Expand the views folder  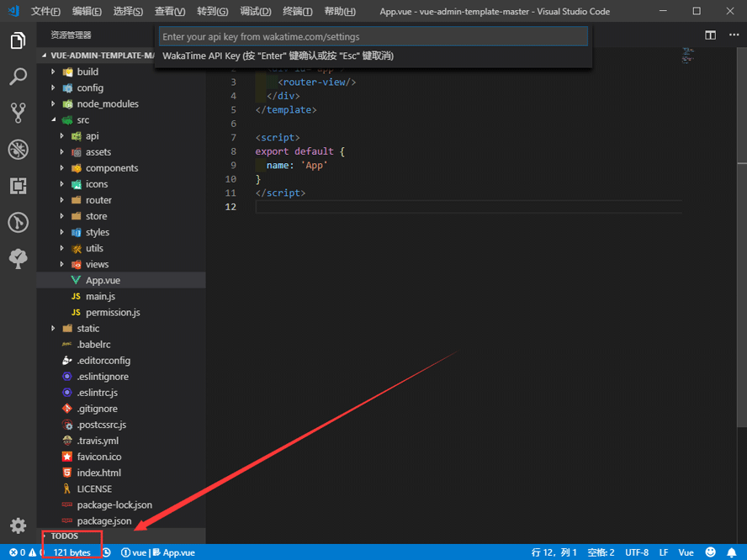tap(121, 264)
